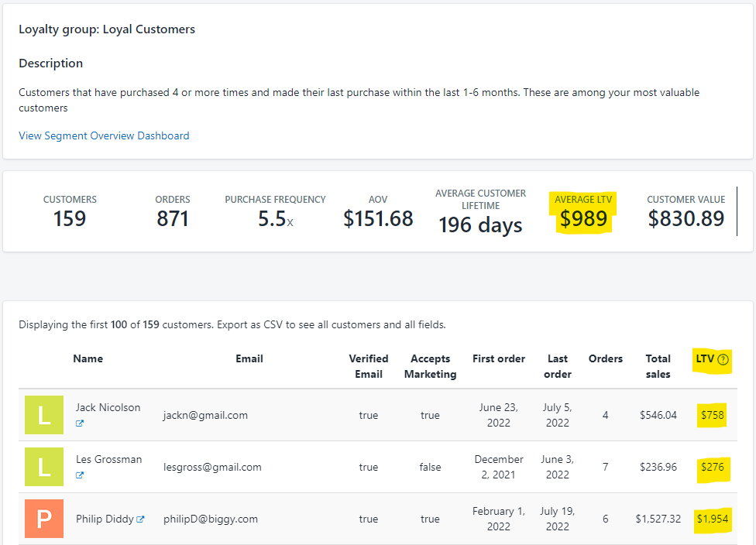Click the Orders 871 metric
Viewport: 756px width, 545px height.
pyautogui.click(x=173, y=212)
